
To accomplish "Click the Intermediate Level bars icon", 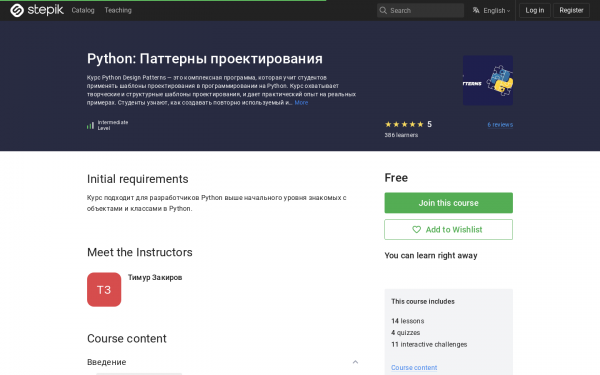I will click(90, 125).
